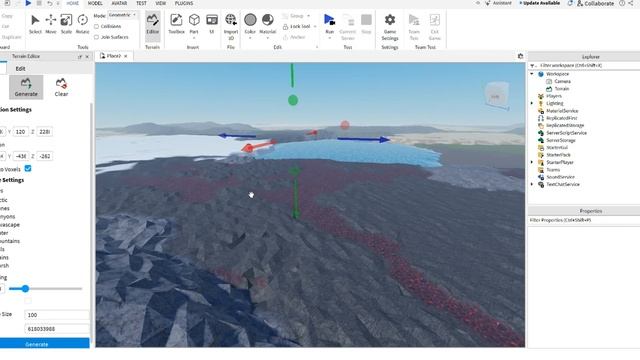Image resolution: width=640 pixels, height=360 pixels.
Task: Enable the Join Surfaces checkbox
Action: [97, 37]
